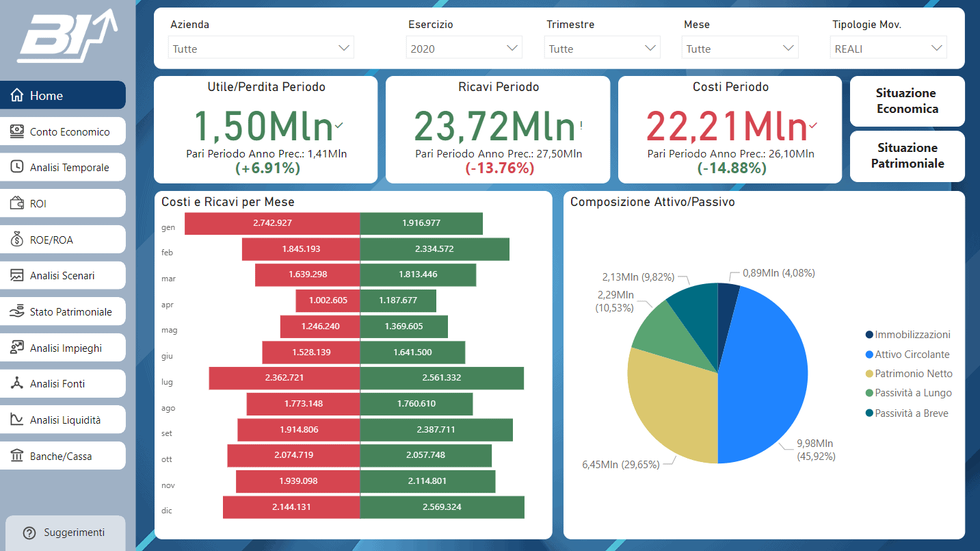Click the hand-with-coins icon for Stato Patrimoniale
The image size is (980, 551).
click(17, 312)
